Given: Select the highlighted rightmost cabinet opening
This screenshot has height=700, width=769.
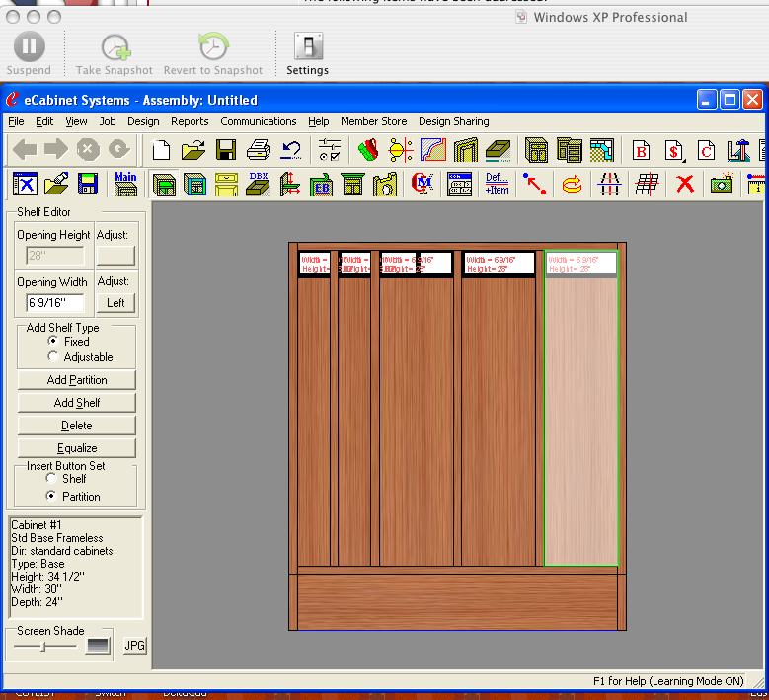Looking at the screenshot, I should pyautogui.click(x=581, y=408).
